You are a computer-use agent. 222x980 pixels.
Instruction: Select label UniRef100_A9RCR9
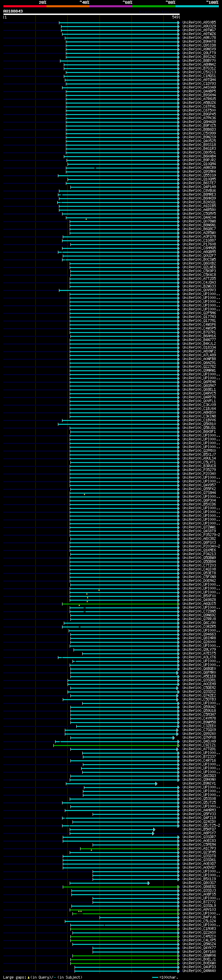pyautogui.click(x=199, y=168)
